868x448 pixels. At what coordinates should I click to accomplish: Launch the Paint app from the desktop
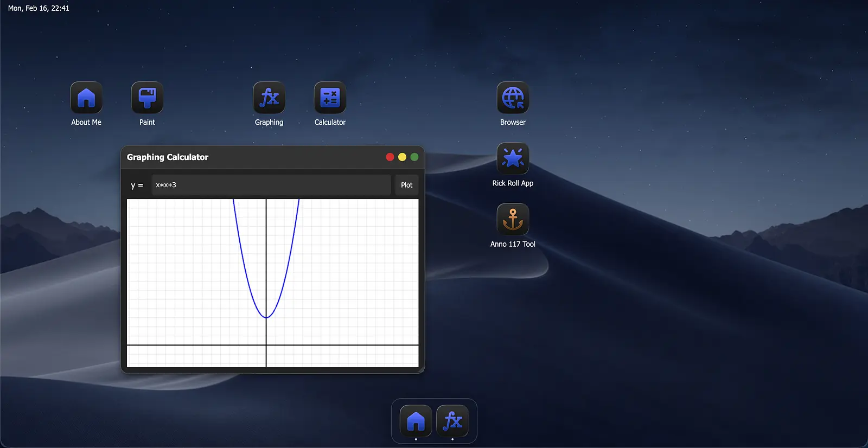tap(147, 98)
